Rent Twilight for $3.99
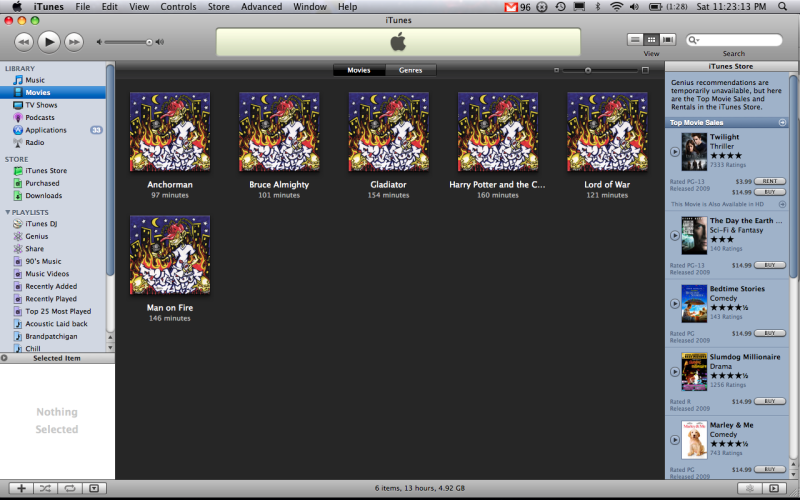Viewport: 800px width, 500px height. (x=770, y=181)
